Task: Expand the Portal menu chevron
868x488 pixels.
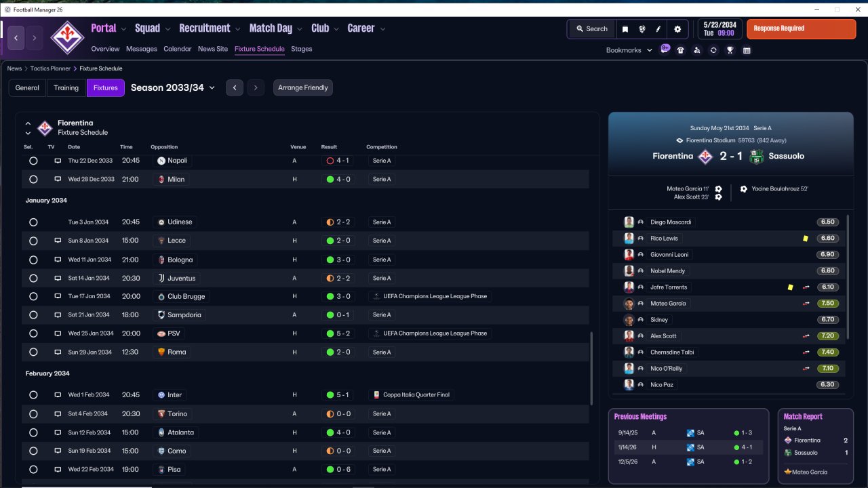Action: click(x=123, y=29)
